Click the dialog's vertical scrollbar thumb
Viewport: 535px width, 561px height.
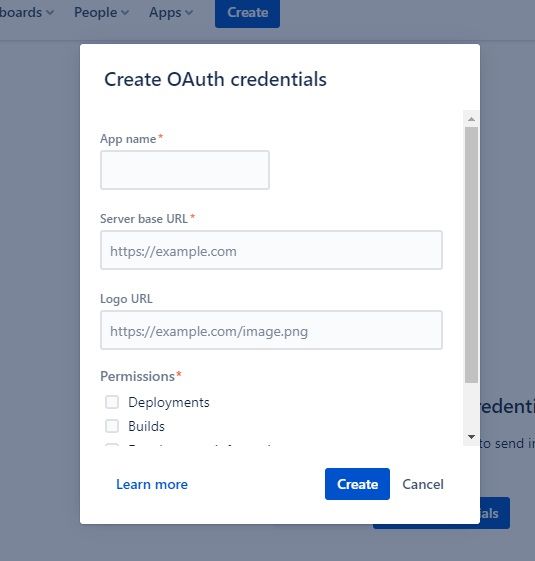[x=471, y=255]
